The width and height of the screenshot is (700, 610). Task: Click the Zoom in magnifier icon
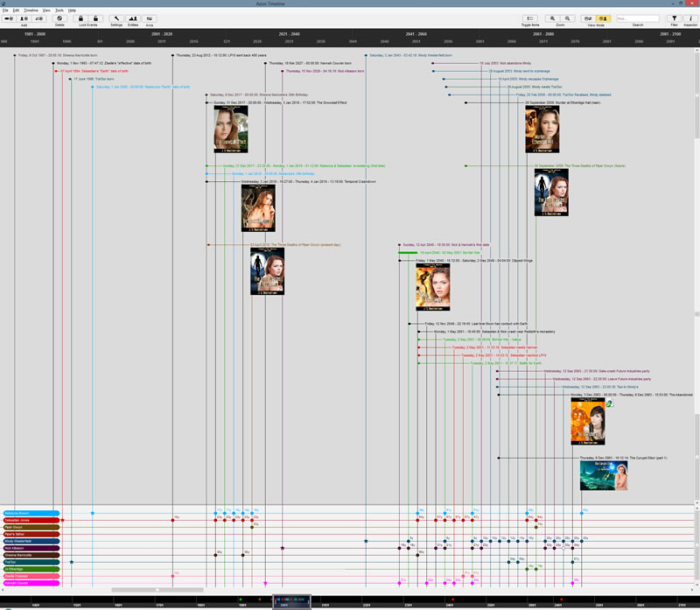pos(553,18)
